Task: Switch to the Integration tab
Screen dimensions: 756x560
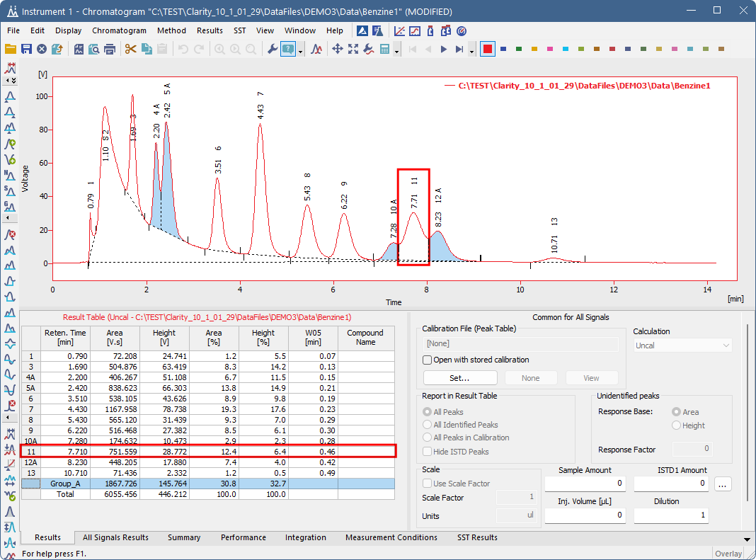Action: pos(305,537)
